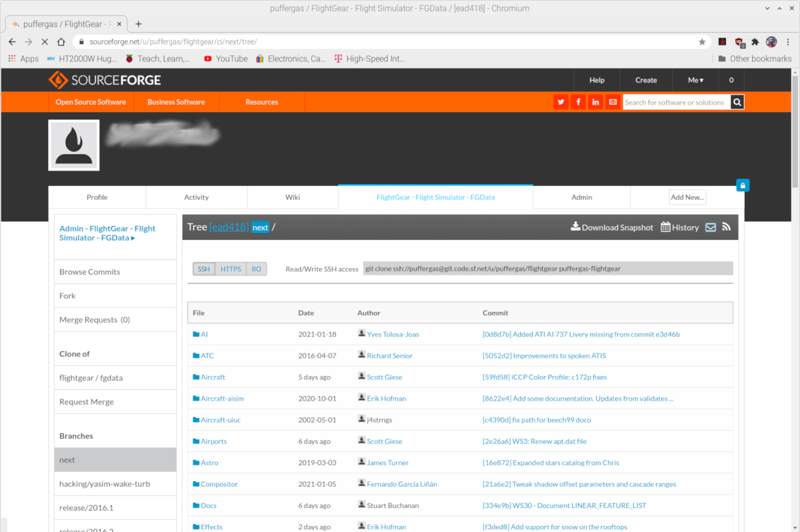Click the search magnifier button

737,102
